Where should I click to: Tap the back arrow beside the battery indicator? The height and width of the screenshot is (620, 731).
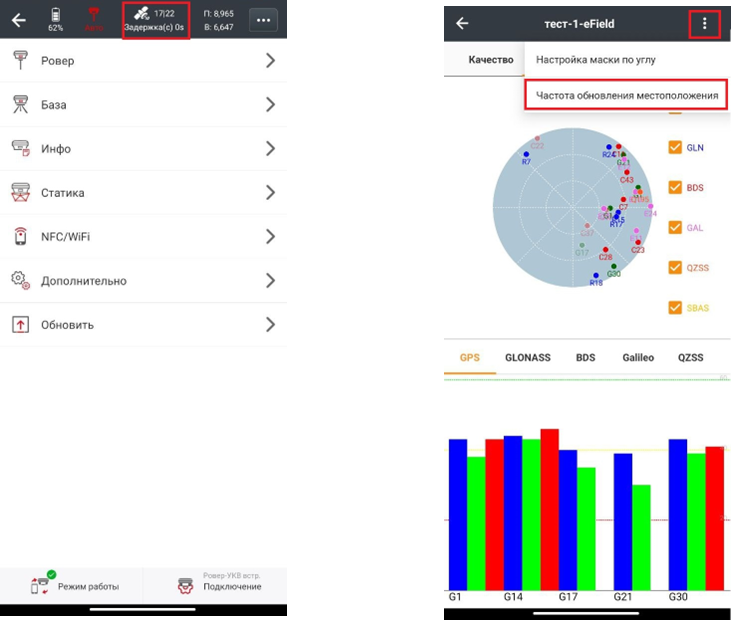[x=19, y=20]
